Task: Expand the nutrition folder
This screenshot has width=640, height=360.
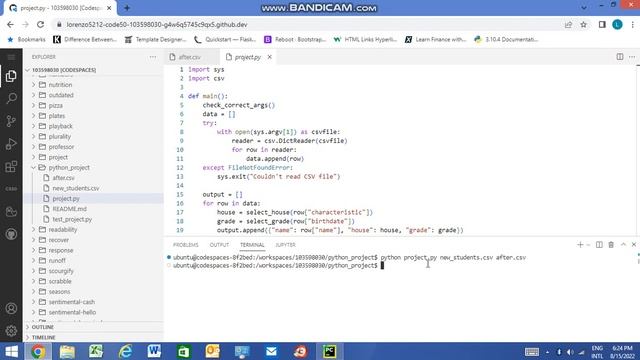Action: click(60, 85)
